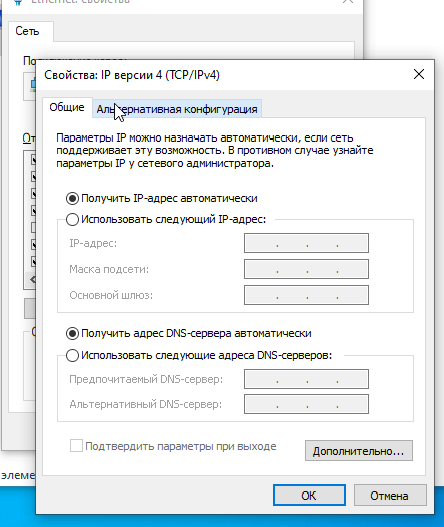Click the Основной шлюз input field
The image size is (444, 527).
[306, 295]
